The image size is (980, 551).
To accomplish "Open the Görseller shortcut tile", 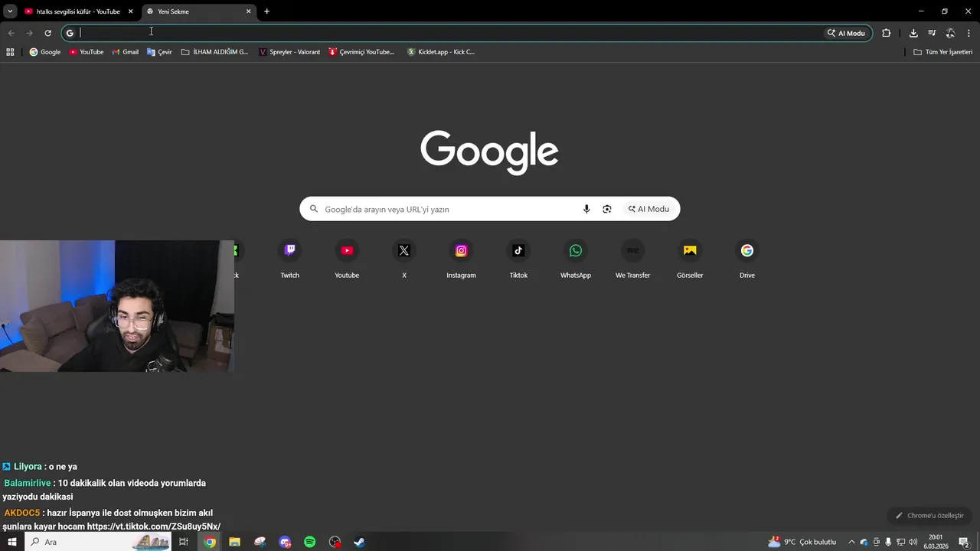I will click(x=690, y=259).
